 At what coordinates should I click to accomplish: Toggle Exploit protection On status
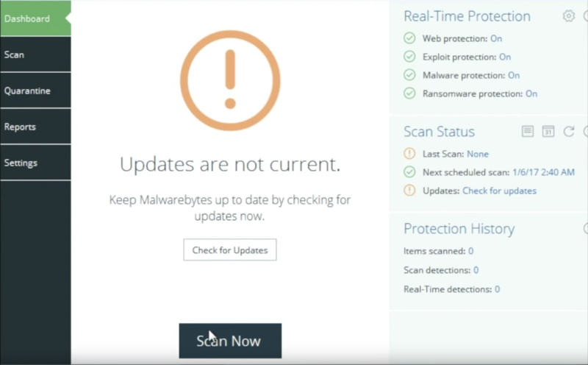click(505, 57)
